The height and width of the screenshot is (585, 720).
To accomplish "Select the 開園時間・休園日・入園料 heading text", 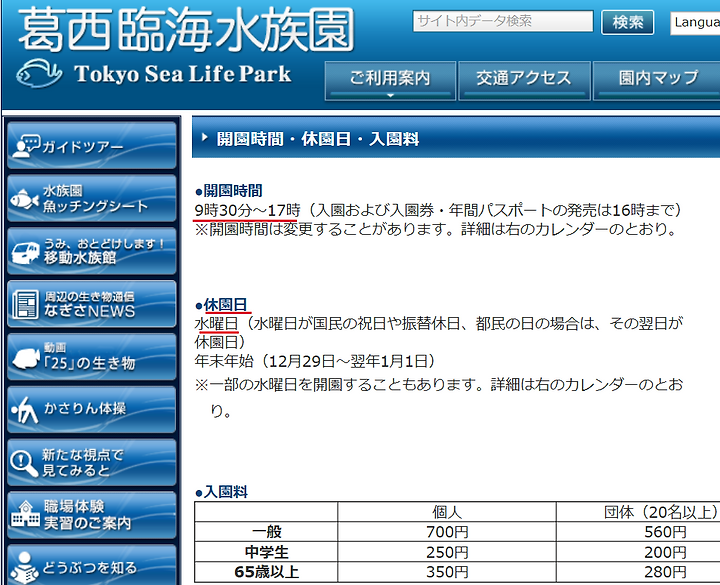I will [318, 139].
